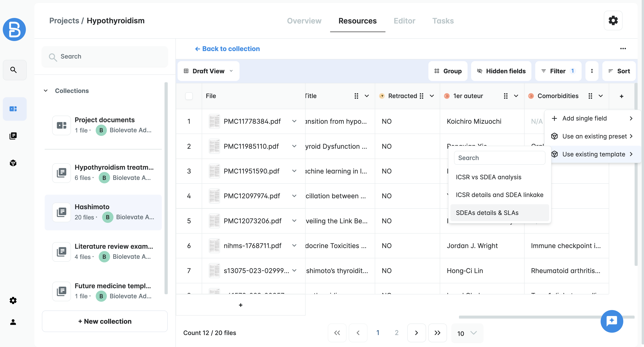Expand the Draft View dropdown
644x347 pixels.
tap(208, 71)
